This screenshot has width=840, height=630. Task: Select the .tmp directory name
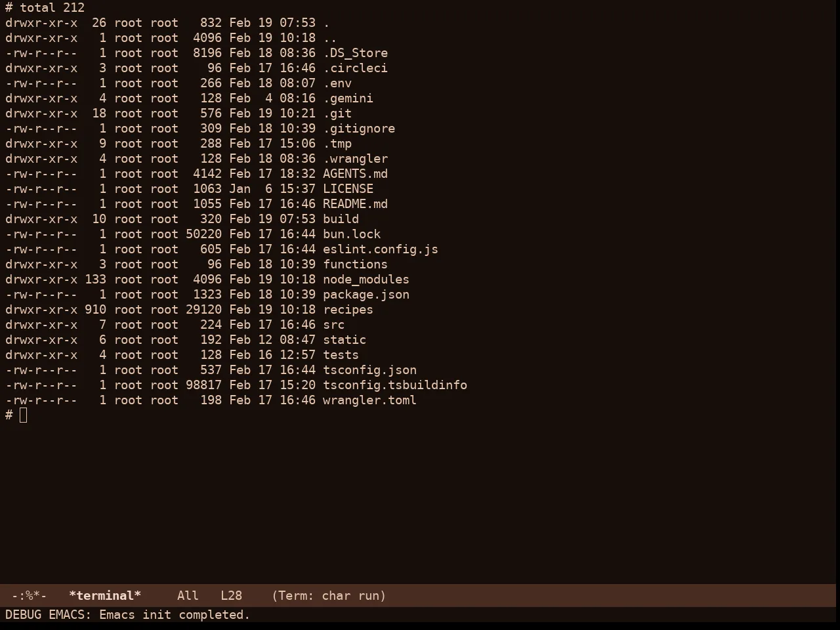coord(337,144)
